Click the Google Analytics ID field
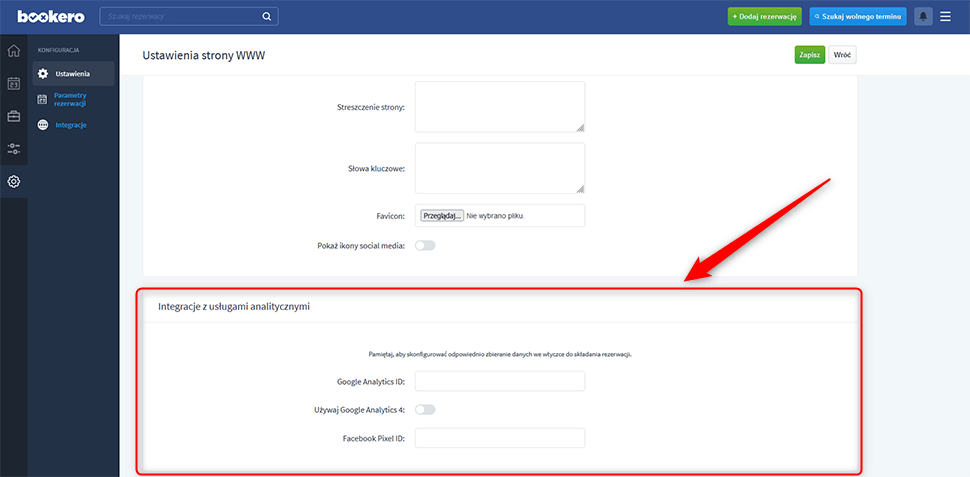The height and width of the screenshot is (477, 970). click(500, 381)
